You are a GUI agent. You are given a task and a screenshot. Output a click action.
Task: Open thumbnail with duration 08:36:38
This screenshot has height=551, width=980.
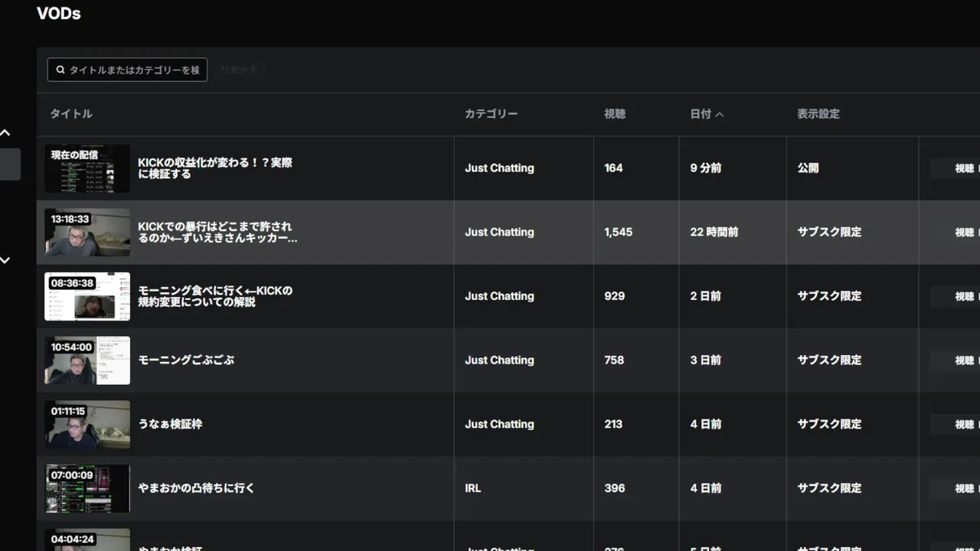[87, 296]
